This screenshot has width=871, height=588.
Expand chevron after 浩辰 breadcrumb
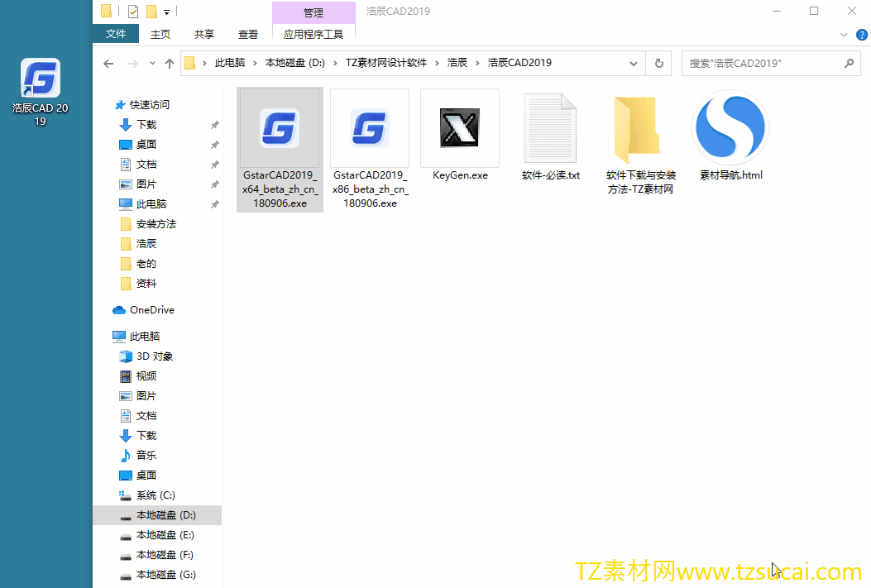(x=477, y=64)
